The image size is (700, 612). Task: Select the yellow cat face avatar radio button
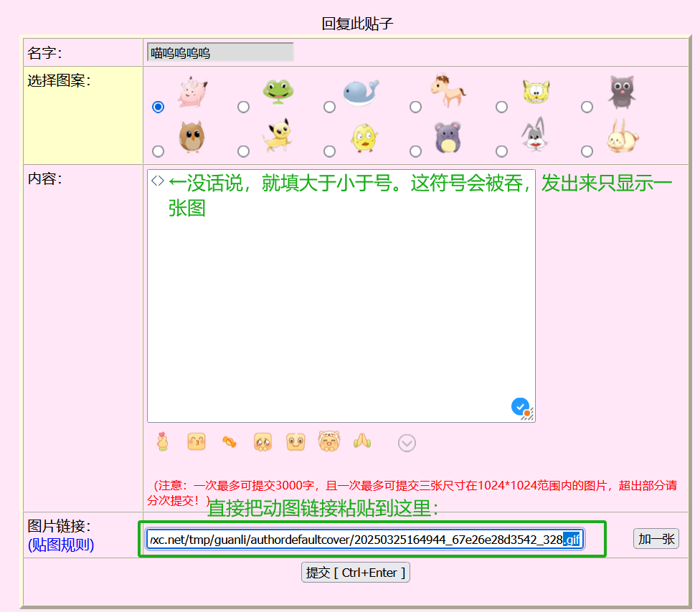pos(502,107)
